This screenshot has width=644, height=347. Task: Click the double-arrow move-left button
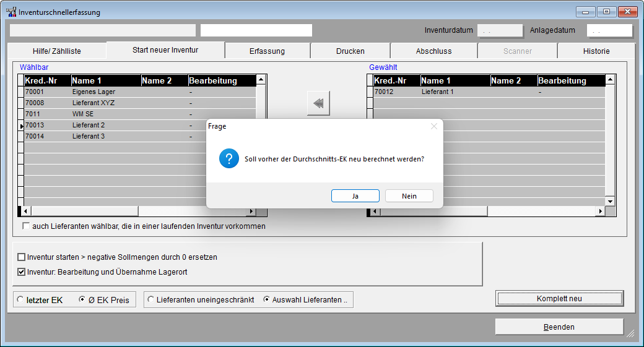click(x=318, y=103)
